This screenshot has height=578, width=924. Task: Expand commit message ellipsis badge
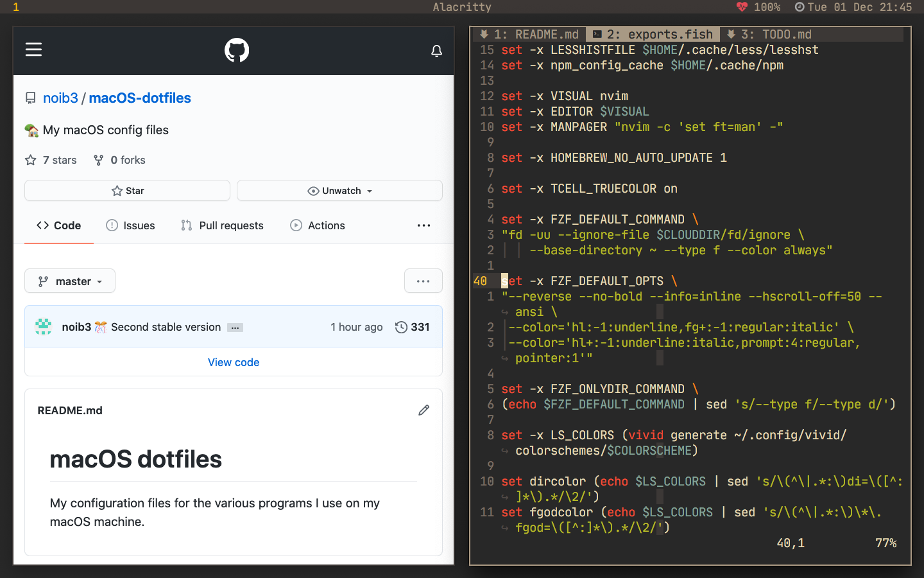235,328
